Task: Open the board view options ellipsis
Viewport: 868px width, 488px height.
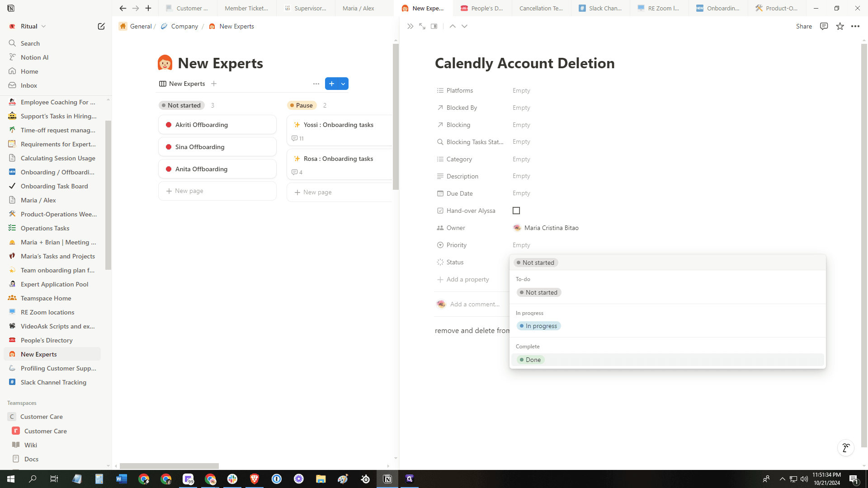Action: point(316,84)
